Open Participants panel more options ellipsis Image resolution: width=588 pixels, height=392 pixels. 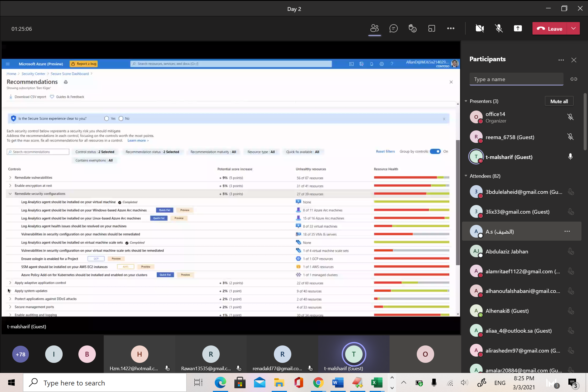(x=561, y=60)
